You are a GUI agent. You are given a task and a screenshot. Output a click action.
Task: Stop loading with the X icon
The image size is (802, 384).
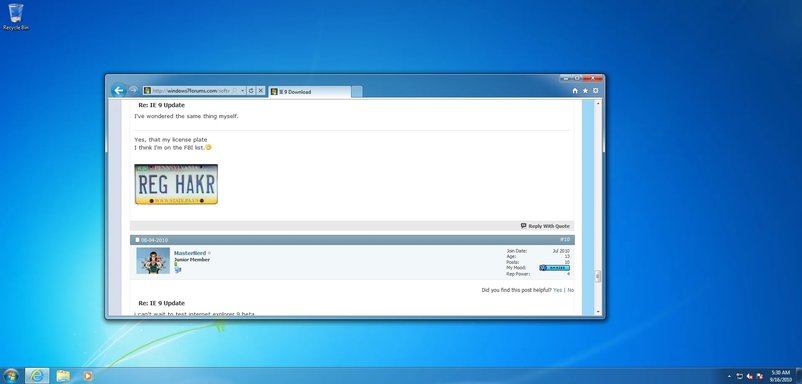click(x=260, y=91)
